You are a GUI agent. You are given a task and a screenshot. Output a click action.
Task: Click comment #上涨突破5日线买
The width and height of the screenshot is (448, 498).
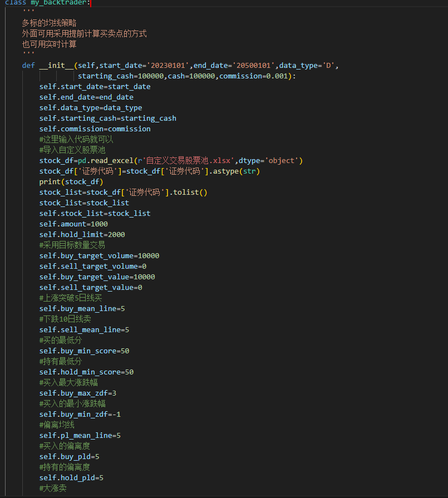[x=71, y=298]
